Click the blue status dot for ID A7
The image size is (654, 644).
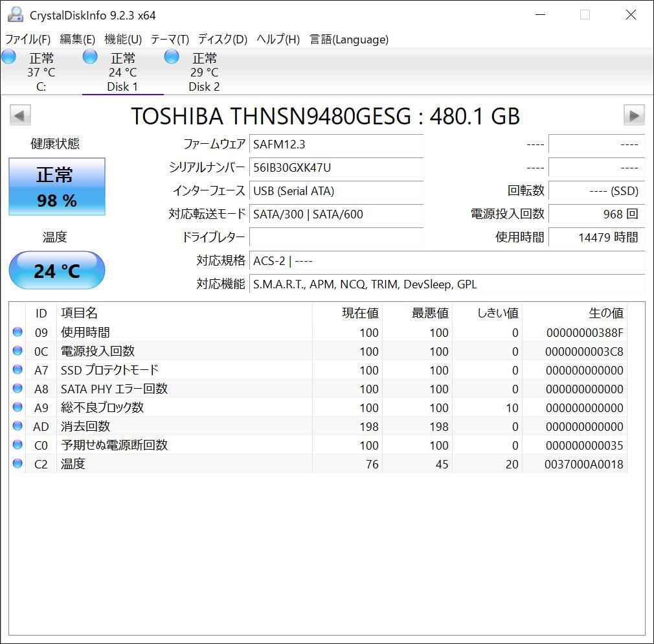click(17, 369)
